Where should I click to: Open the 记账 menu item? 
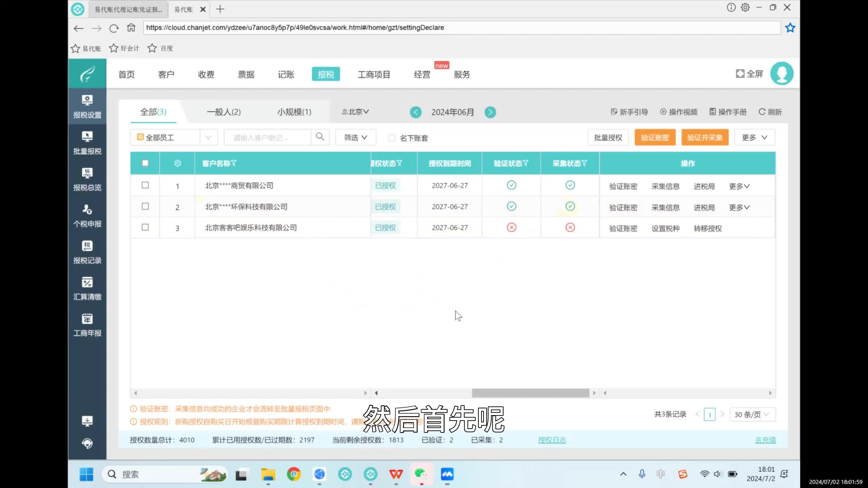(x=286, y=74)
